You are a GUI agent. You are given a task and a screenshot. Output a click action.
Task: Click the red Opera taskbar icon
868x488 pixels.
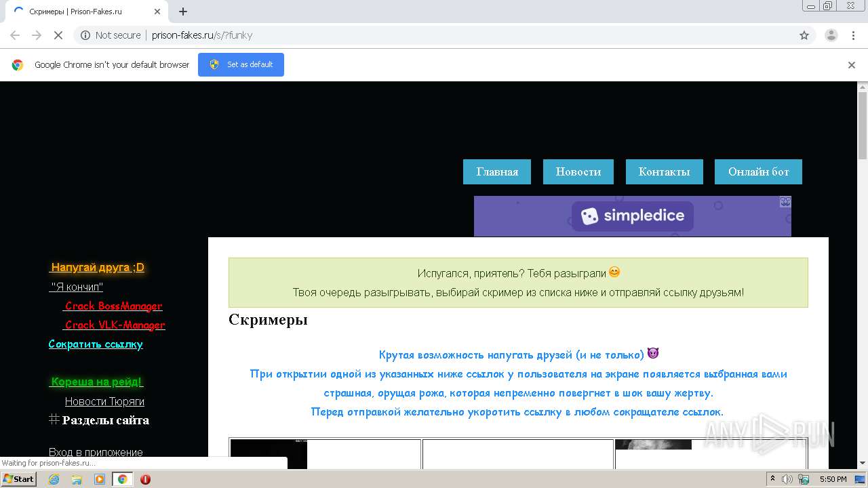pyautogui.click(x=145, y=479)
